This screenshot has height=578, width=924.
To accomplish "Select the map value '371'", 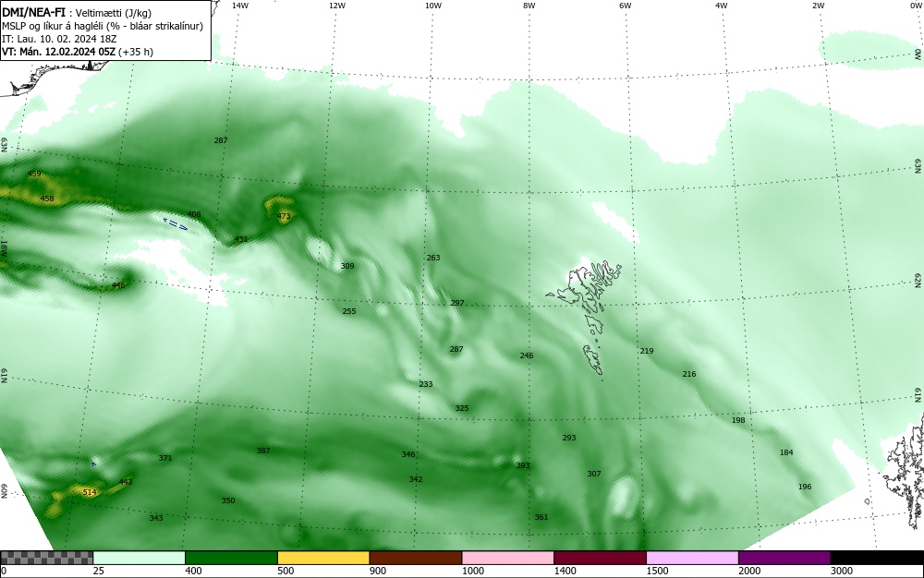I will point(165,458).
